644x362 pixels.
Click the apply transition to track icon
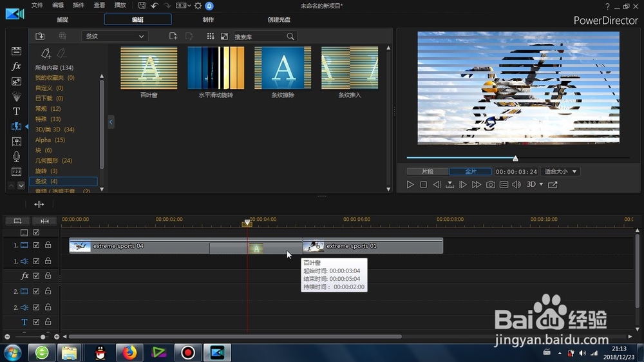[x=39, y=204]
